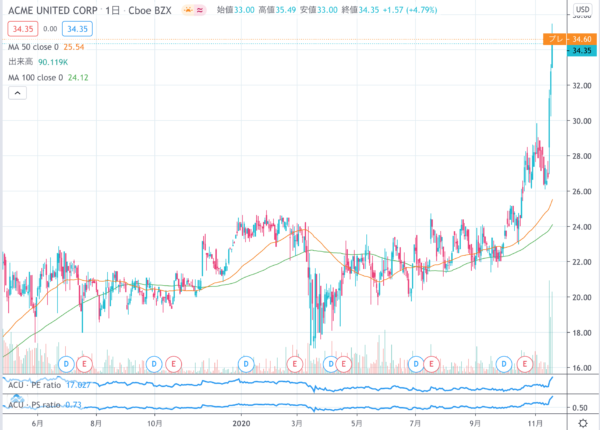
Task: Open the USD currency selector
Action: coord(583,9)
